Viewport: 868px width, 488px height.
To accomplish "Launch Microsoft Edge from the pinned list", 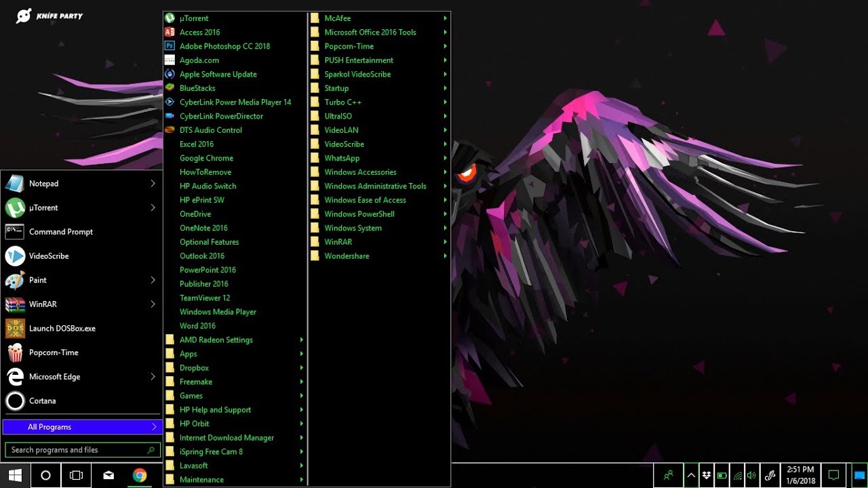I will click(x=81, y=377).
